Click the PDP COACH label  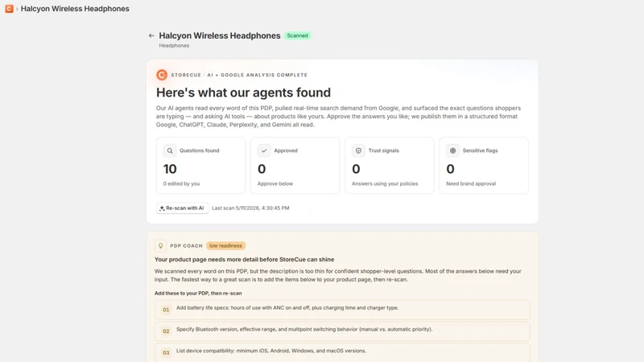187,246
